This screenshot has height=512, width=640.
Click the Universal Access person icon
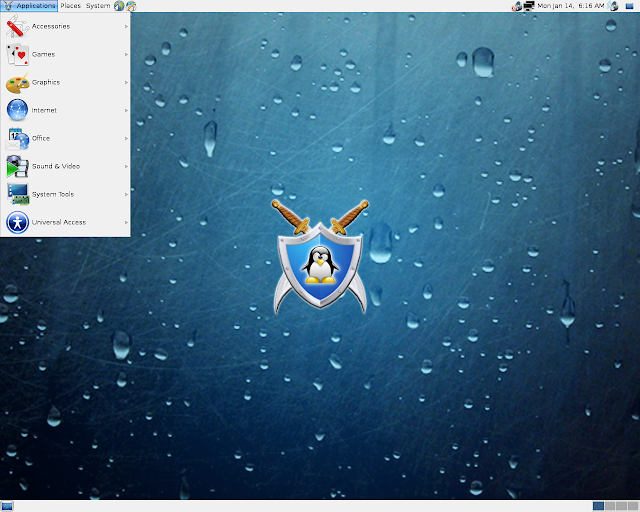pos(17,223)
